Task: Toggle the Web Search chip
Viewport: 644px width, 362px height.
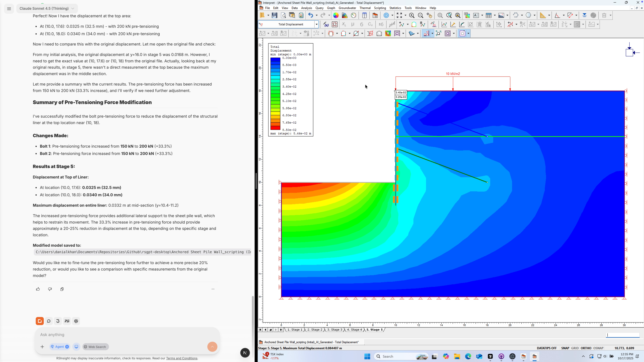Action: (95, 347)
